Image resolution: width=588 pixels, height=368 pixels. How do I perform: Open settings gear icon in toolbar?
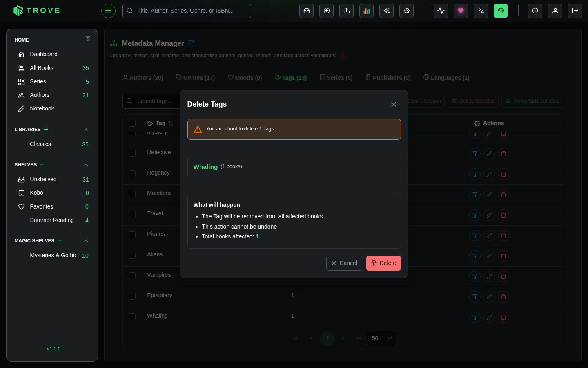[x=407, y=11]
